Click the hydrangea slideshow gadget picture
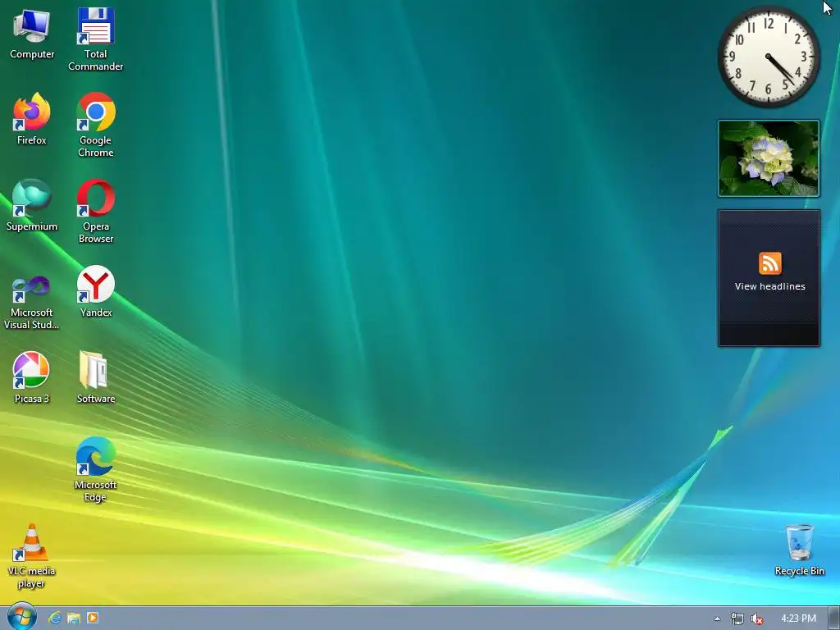840x630 pixels. [x=768, y=158]
